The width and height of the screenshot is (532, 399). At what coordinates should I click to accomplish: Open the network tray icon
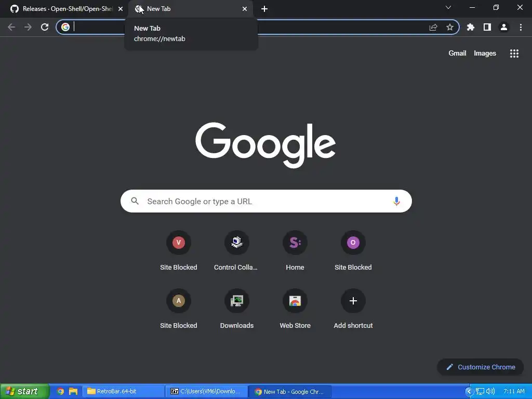click(x=480, y=391)
